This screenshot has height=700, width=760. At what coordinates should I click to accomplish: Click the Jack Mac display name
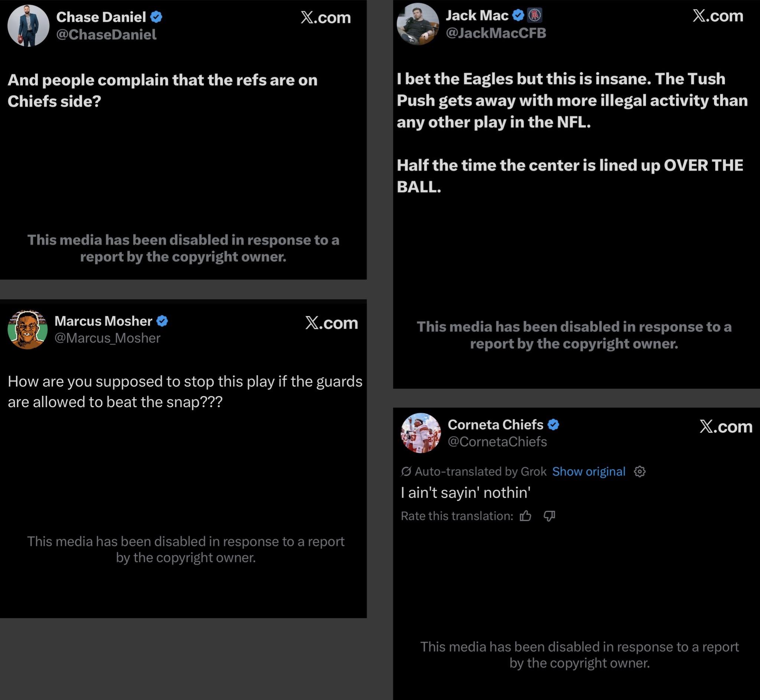click(476, 16)
